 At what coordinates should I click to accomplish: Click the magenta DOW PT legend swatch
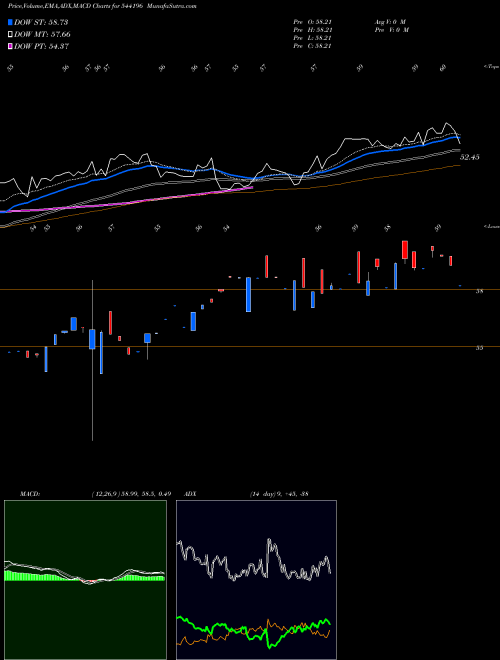pyautogui.click(x=11, y=47)
